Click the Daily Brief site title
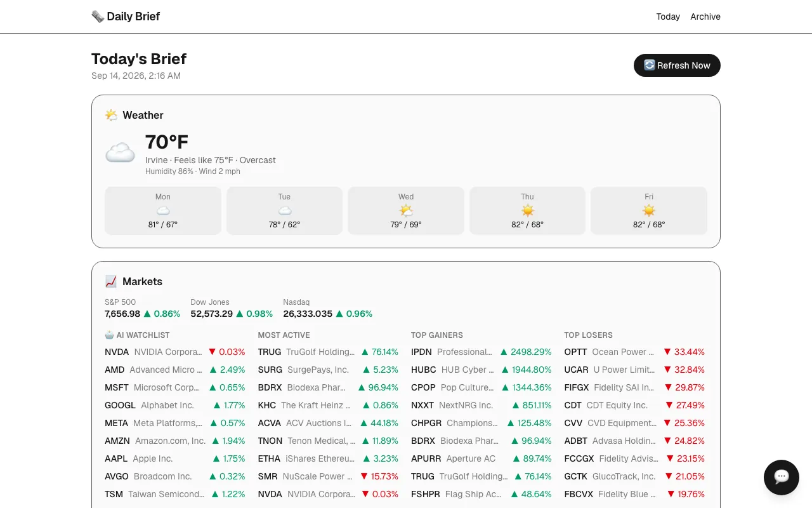The image size is (812, 508). point(133,17)
